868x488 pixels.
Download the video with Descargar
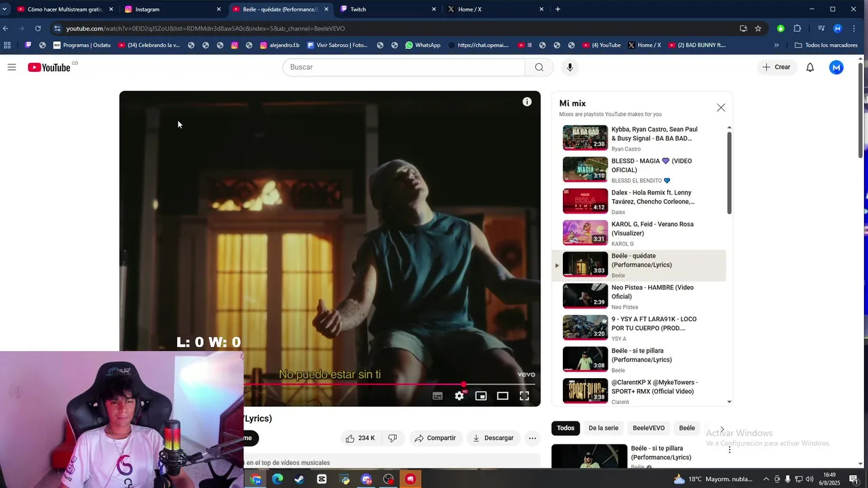[493, 438]
